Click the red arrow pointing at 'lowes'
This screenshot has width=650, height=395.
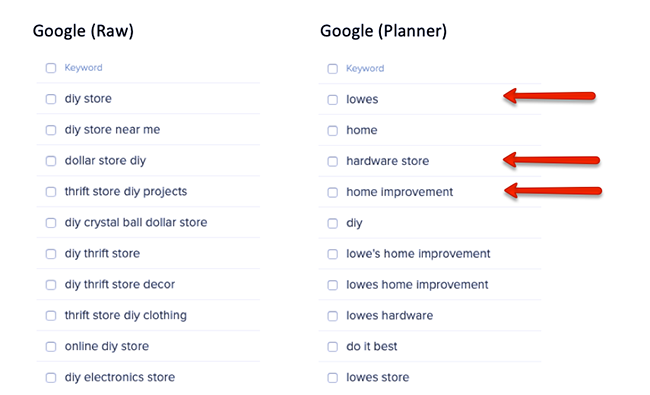pyautogui.click(x=550, y=96)
